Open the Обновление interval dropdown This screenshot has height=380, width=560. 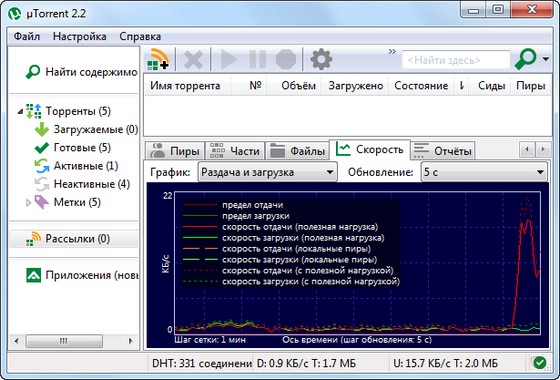pos(484,172)
